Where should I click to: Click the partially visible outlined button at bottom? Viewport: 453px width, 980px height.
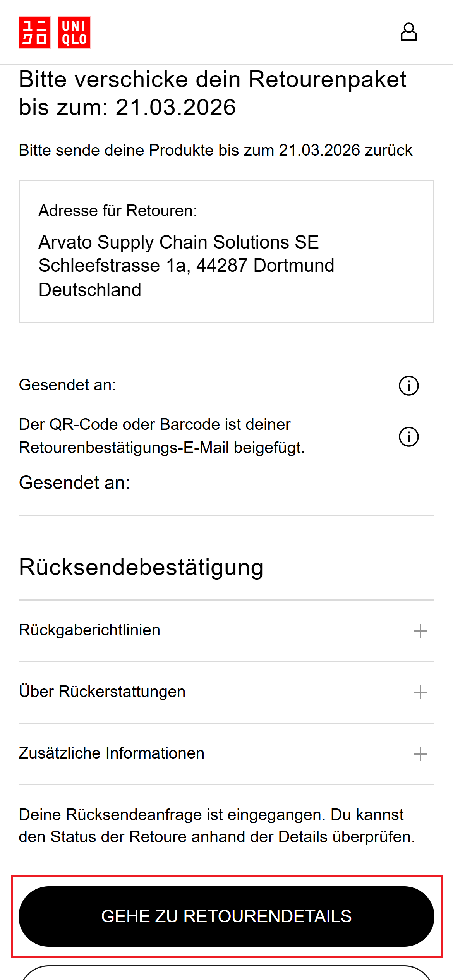(x=226, y=973)
